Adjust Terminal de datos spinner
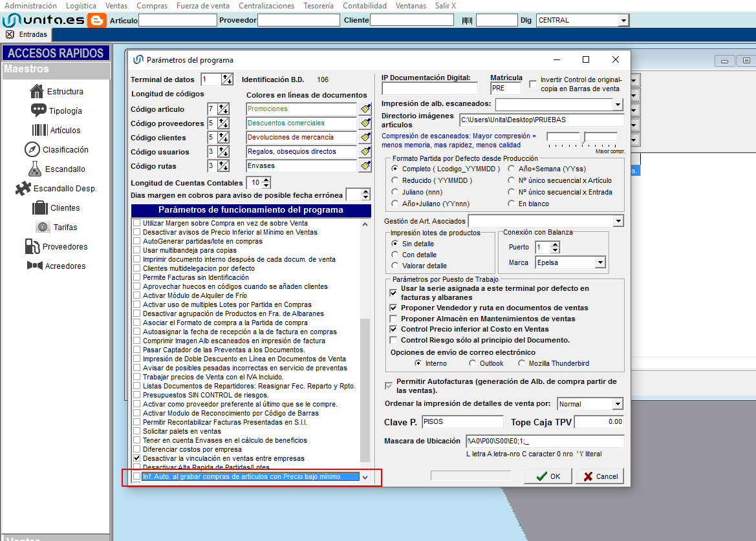Image resolution: width=756 pixels, height=541 pixels. (227, 80)
